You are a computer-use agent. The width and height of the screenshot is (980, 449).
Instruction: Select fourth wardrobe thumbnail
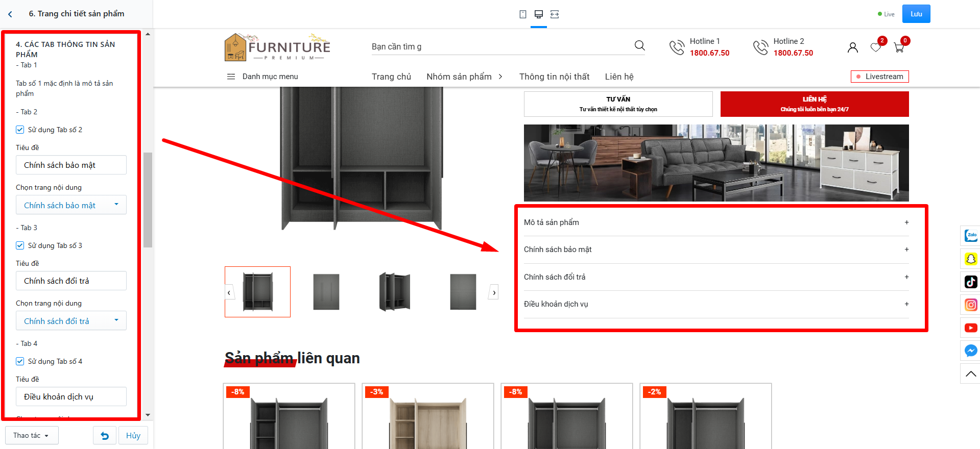coord(463,292)
